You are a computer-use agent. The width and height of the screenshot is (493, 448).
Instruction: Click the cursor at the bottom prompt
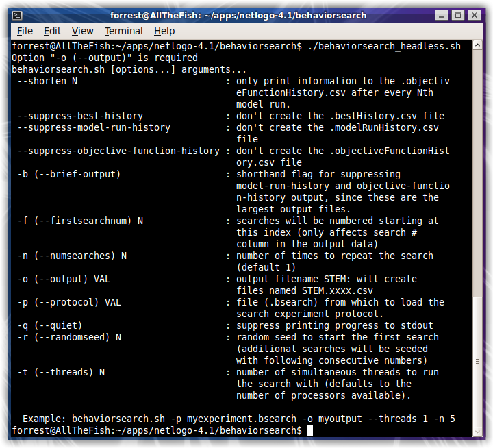click(310, 430)
